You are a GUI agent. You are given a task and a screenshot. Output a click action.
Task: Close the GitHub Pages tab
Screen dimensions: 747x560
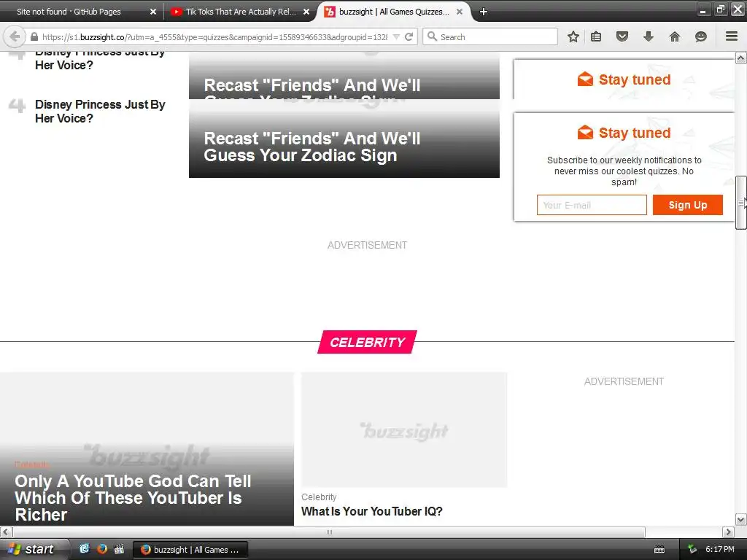(x=153, y=12)
